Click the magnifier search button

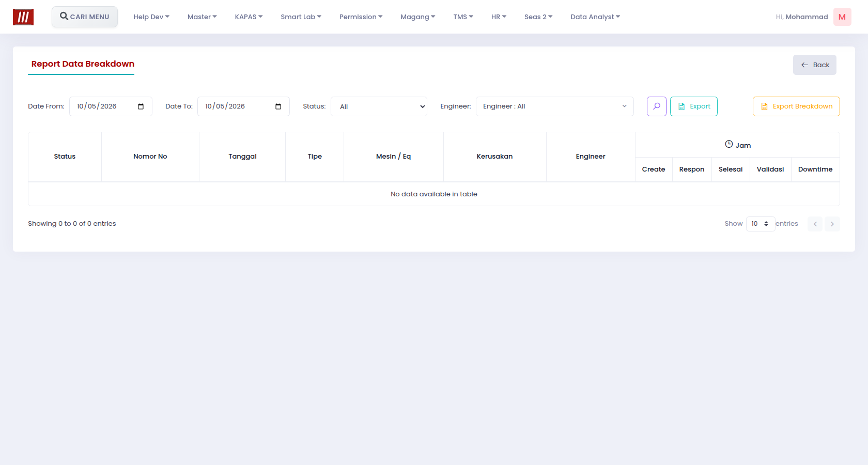pos(656,106)
